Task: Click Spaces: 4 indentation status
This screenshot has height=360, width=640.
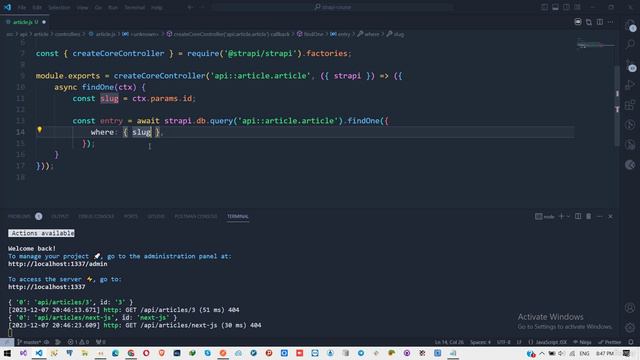Action: (480, 342)
